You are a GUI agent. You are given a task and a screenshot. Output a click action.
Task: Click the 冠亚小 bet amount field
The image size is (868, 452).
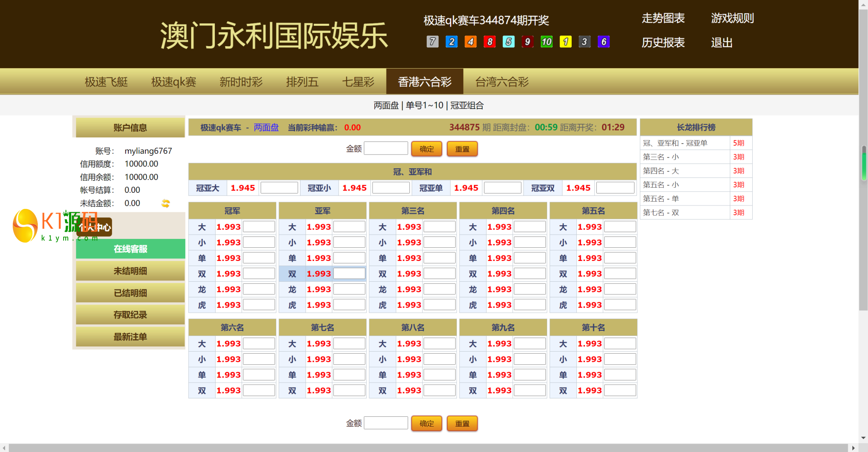pyautogui.click(x=391, y=188)
